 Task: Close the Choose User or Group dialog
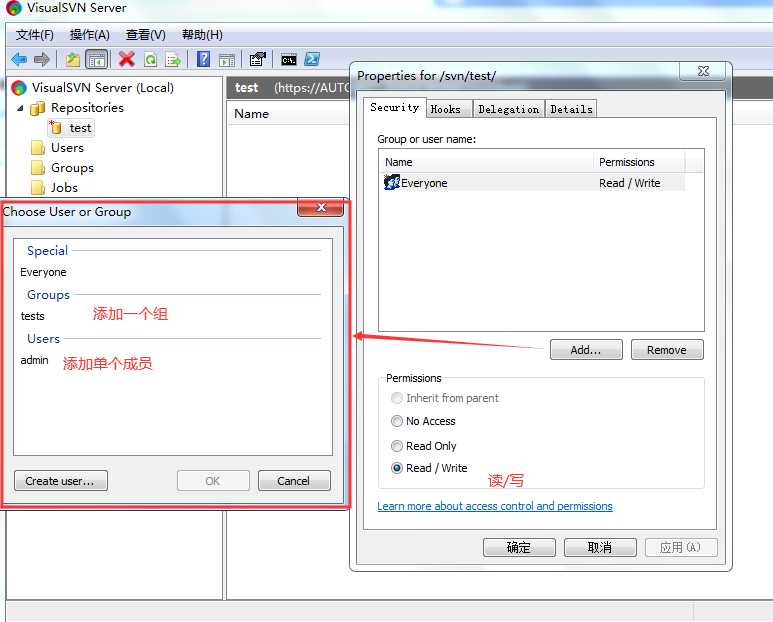tap(320, 207)
